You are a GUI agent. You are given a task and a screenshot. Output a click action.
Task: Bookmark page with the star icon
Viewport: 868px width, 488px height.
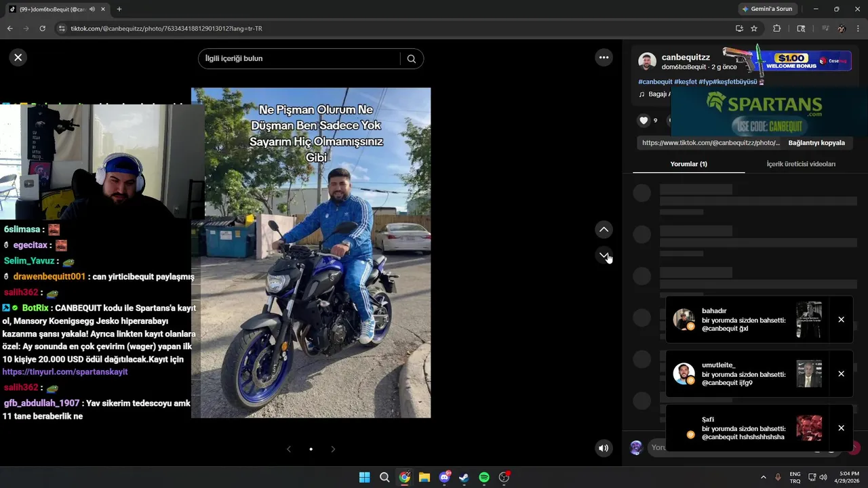click(754, 28)
